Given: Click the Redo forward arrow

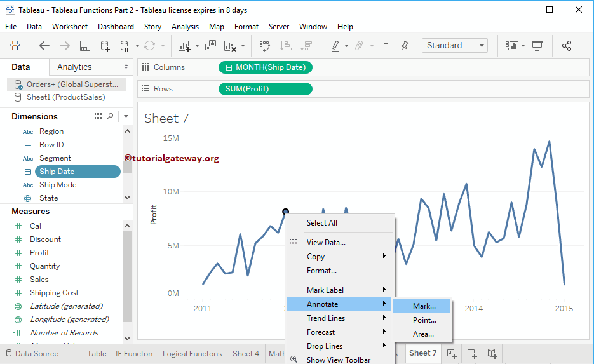Looking at the screenshot, I should [x=65, y=46].
